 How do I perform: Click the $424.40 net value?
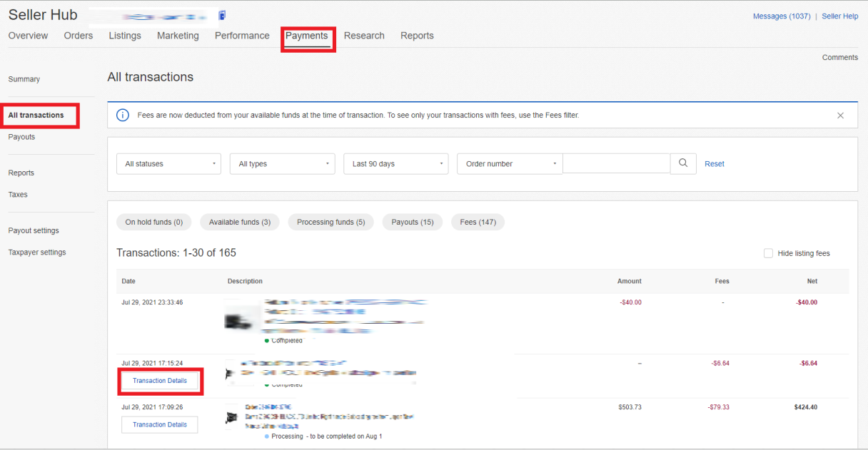[806, 407]
